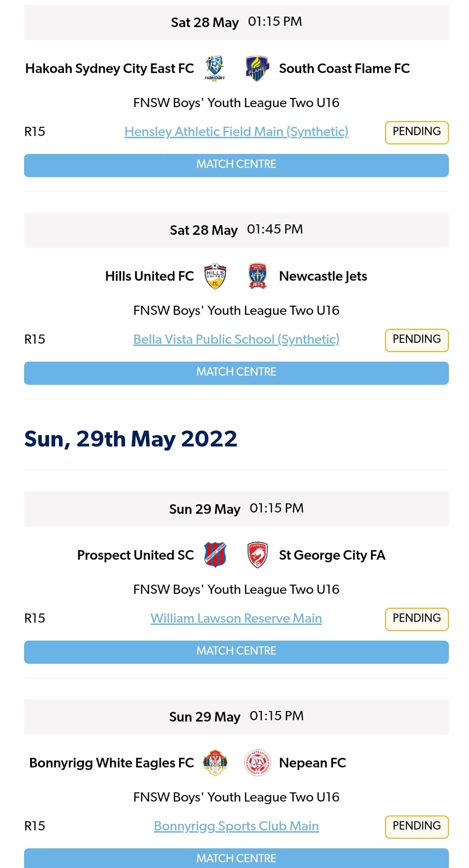Click the PENDING badge on the Hakoah fixture
The width and height of the screenshot is (469, 868).
pos(416,131)
